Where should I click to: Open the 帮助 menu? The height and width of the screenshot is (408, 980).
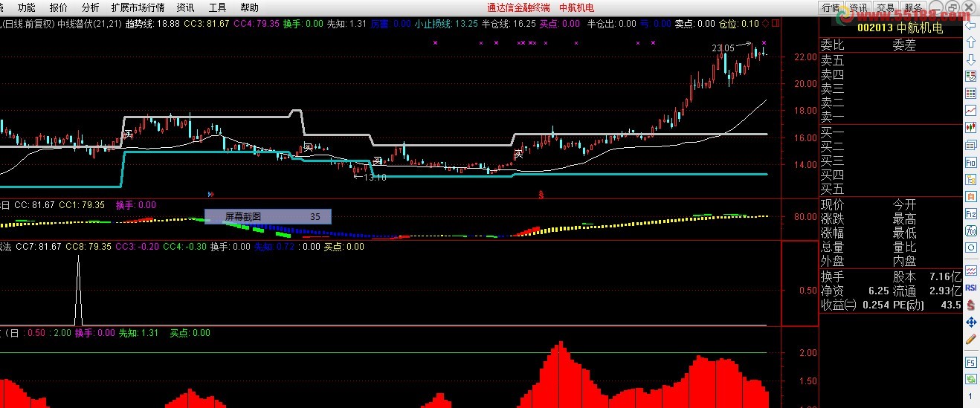click(x=250, y=7)
